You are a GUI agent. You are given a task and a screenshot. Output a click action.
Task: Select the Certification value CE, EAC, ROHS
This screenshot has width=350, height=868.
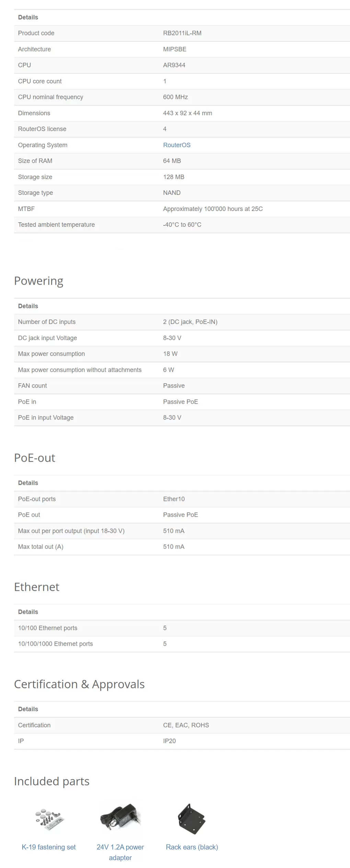pyautogui.click(x=186, y=725)
